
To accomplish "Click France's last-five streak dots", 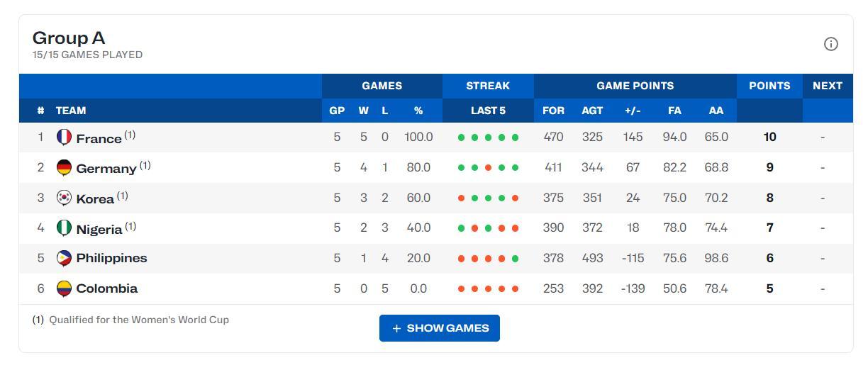I will coord(488,137).
